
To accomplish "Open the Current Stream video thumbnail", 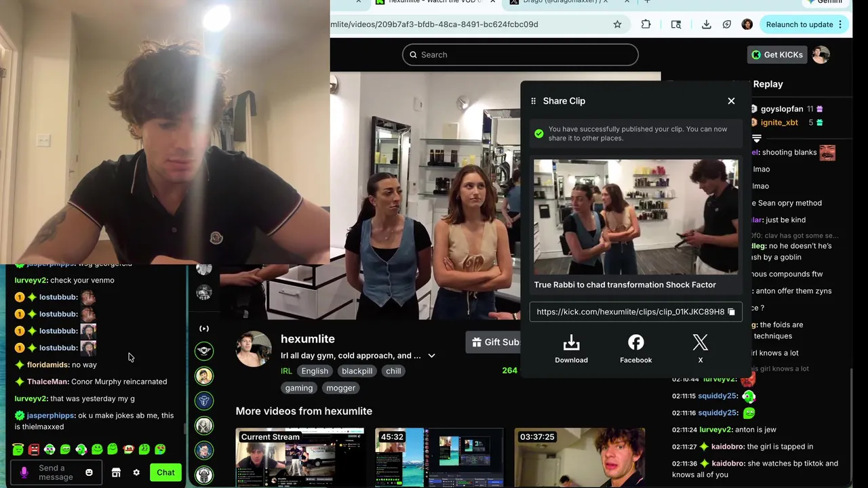I will click(300, 457).
